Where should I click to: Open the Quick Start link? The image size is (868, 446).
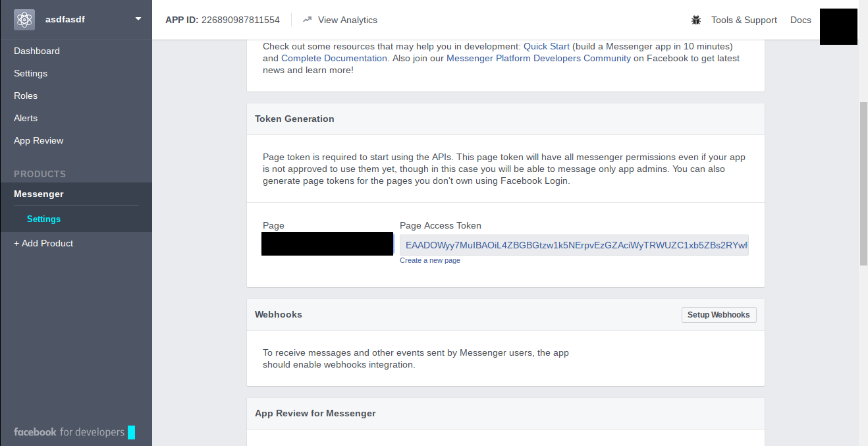pos(547,46)
